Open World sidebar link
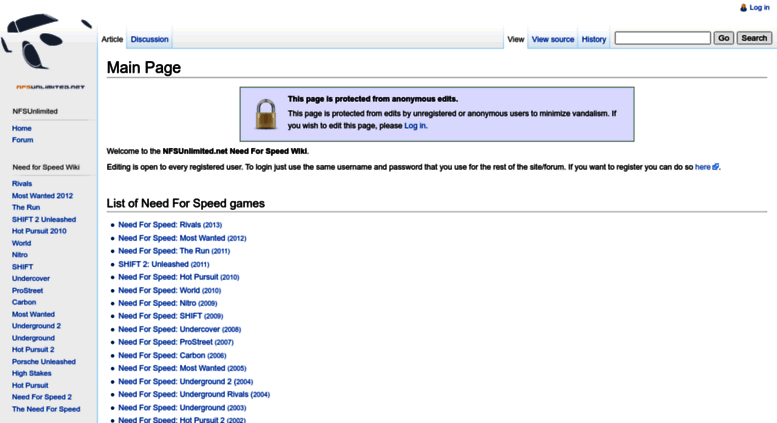Screen dimensions: 777x423 click(x=21, y=243)
